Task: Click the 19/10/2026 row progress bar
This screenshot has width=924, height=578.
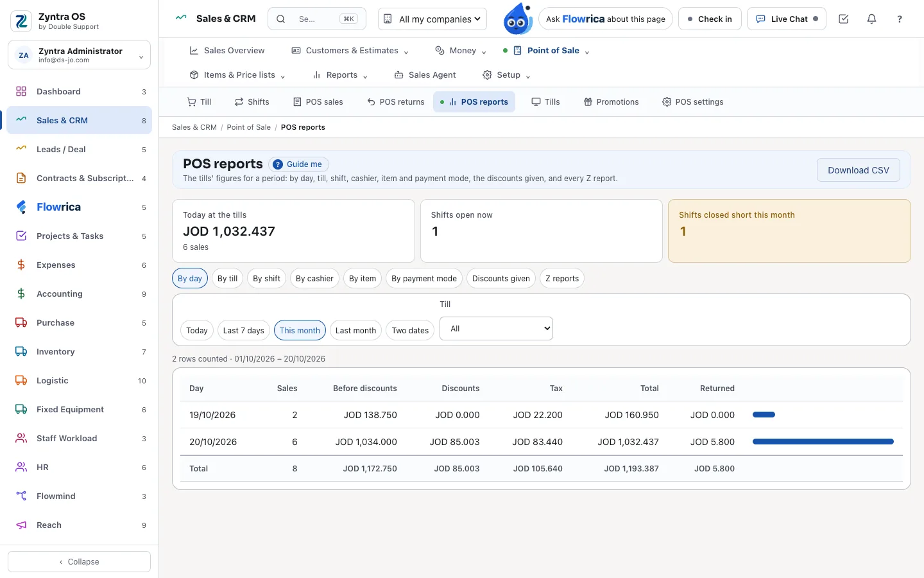Action: 764,415
